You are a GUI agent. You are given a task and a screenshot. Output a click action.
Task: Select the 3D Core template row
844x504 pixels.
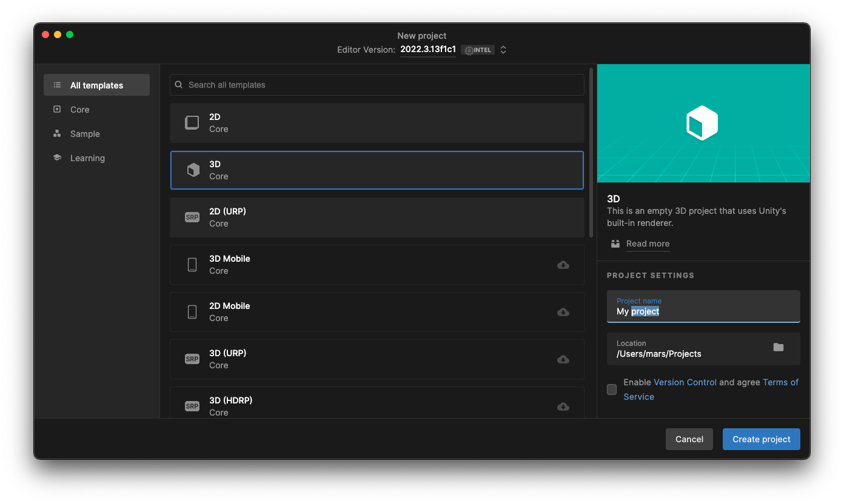click(377, 170)
